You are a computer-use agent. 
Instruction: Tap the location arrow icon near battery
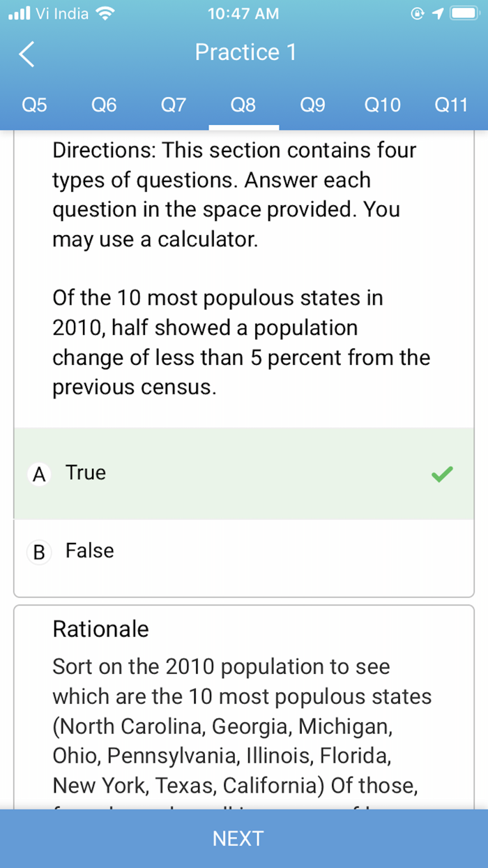point(437,12)
